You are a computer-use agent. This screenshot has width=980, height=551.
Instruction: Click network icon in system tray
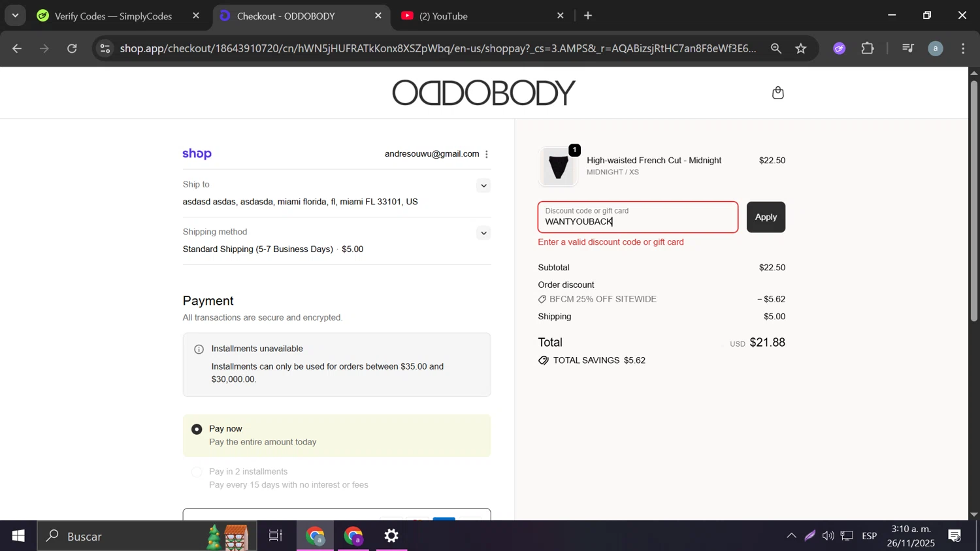tap(847, 536)
